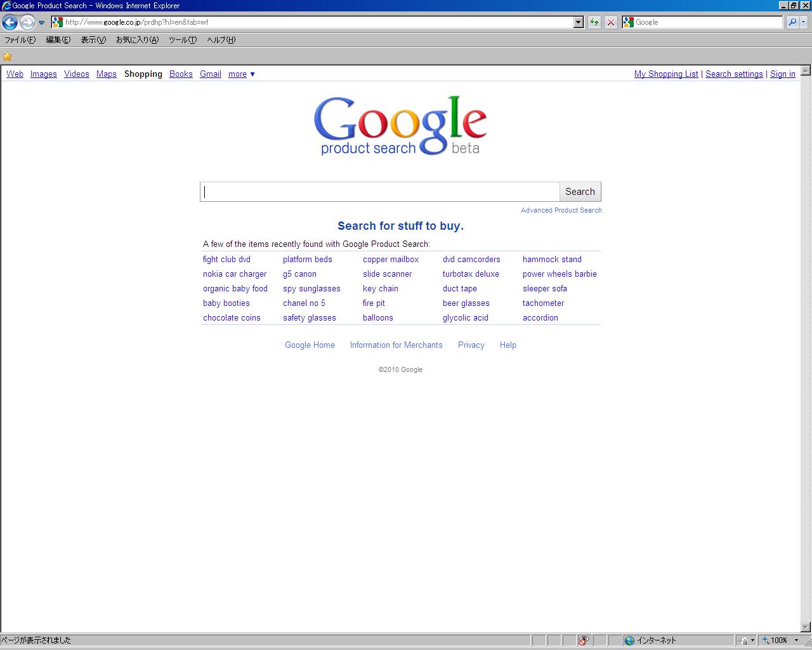Click the Google product search logo
The image size is (812, 650).
point(400,126)
